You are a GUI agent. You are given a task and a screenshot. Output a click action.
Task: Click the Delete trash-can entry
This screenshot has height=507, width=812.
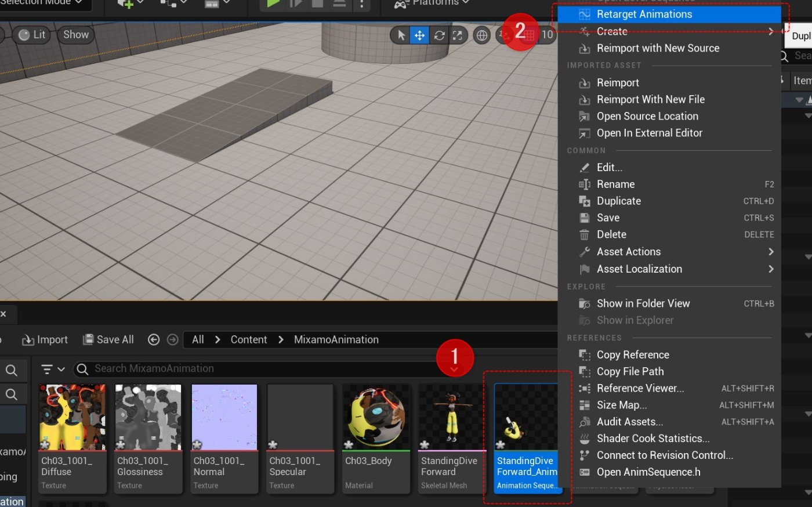point(669,234)
